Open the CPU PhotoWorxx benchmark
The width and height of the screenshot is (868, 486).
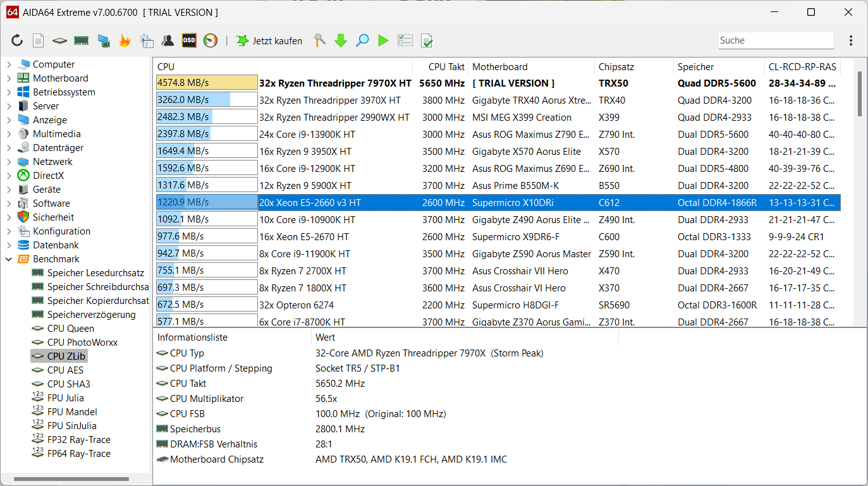click(x=82, y=343)
